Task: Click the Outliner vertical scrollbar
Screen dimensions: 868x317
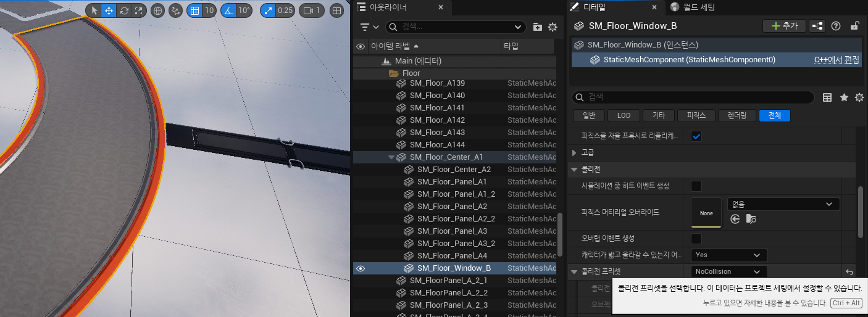Action: point(560,234)
